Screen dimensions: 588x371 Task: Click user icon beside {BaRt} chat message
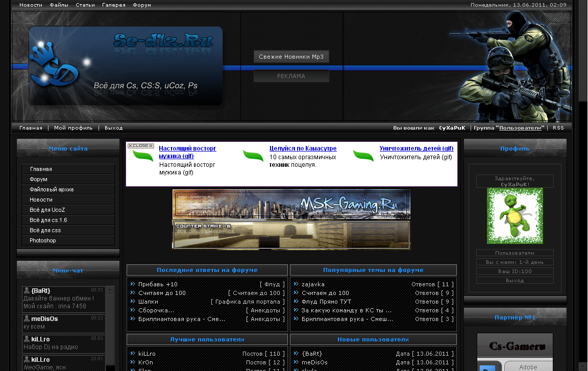[27, 290]
